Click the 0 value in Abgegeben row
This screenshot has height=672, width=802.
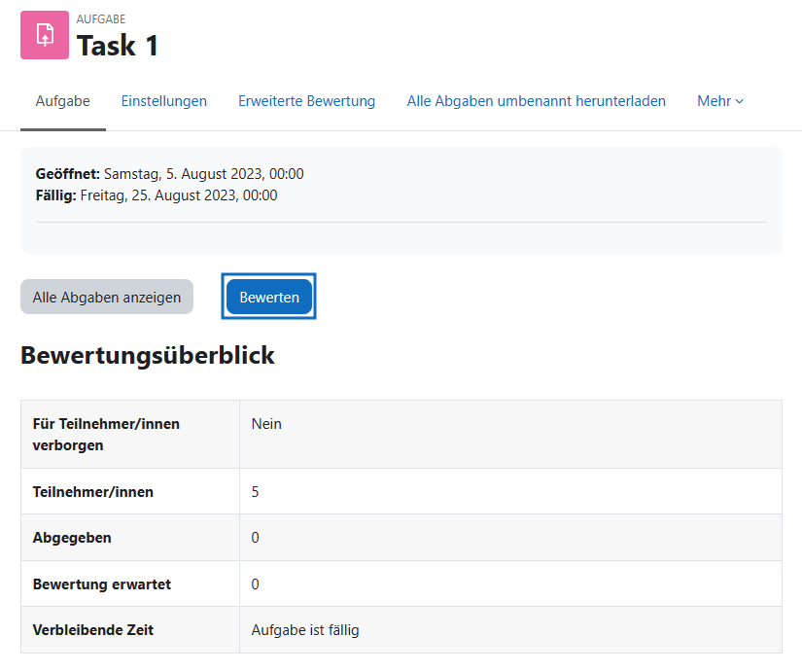point(255,538)
